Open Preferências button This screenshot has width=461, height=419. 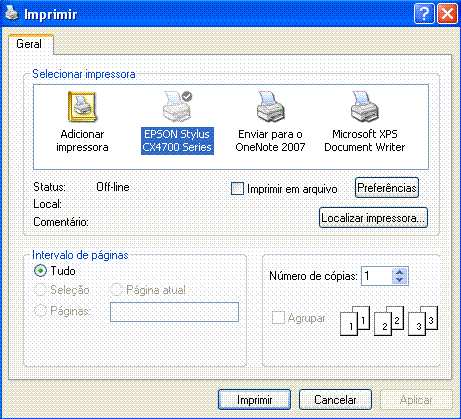387,188
